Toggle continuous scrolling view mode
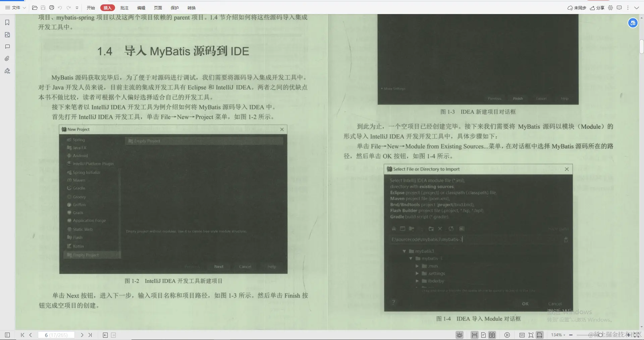 (x=474, y=335)
